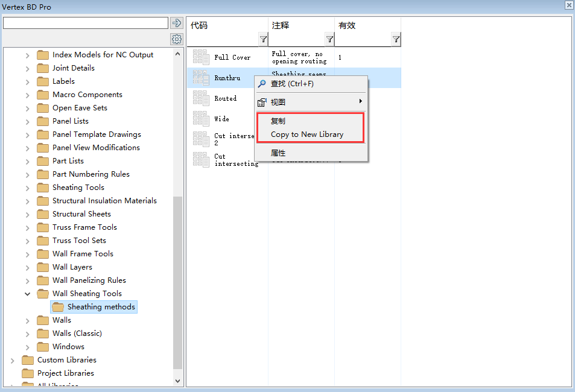This screenshot has height=392, width=575.
Task: Expand the Custom Libraries node
Action: pyautogui.click(x=13, y=361)
